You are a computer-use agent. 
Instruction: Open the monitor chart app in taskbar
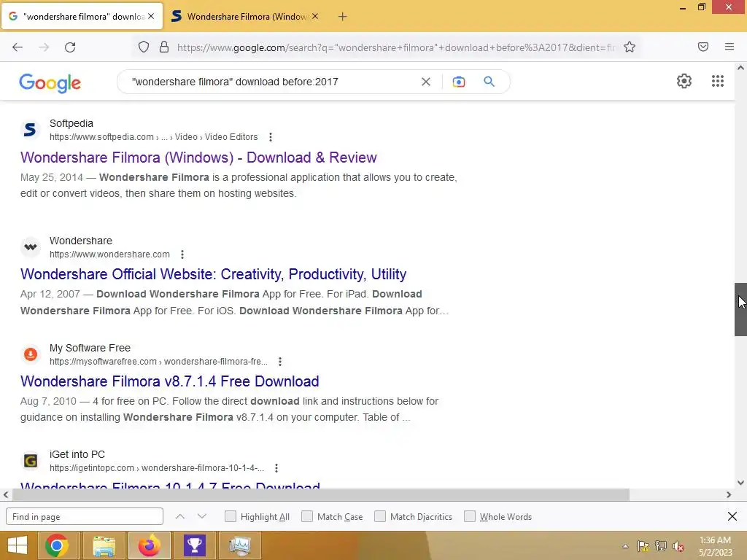[x=239, y=545]
